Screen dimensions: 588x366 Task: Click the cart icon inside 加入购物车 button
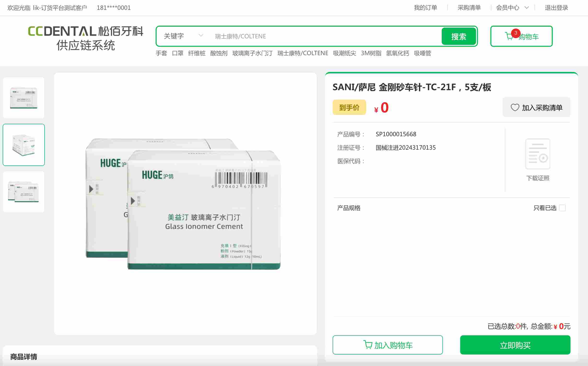coord(368,345)
